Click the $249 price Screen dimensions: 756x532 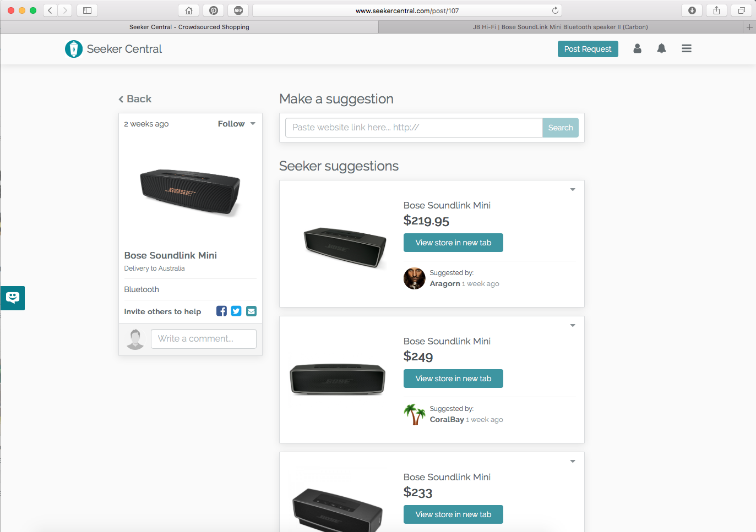click(418, 357)
